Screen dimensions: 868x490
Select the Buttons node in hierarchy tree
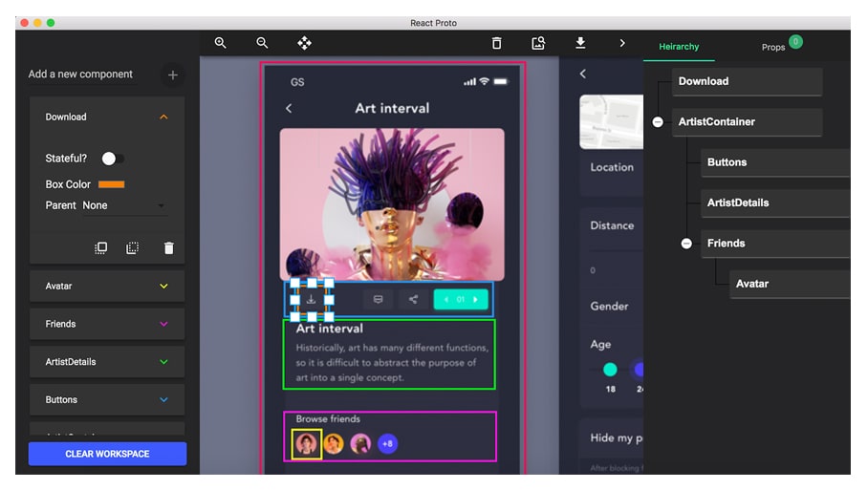point(774,162)
